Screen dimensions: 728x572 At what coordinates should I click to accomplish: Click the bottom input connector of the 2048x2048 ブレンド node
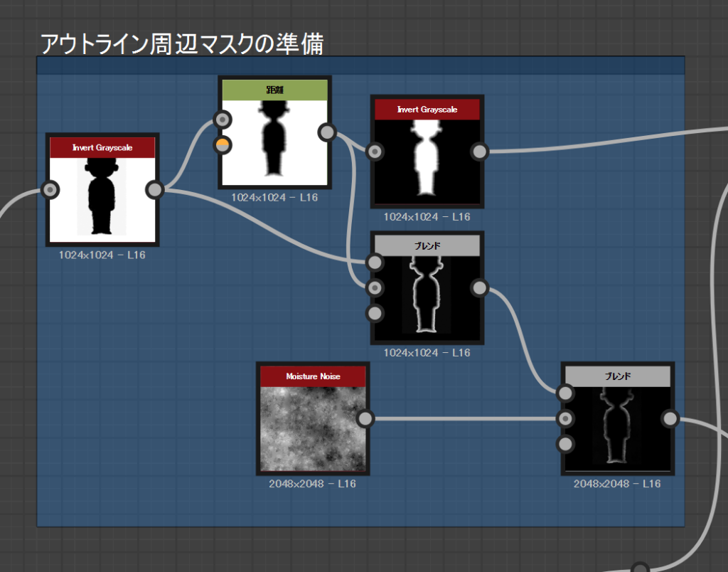[x=565, y=444]
